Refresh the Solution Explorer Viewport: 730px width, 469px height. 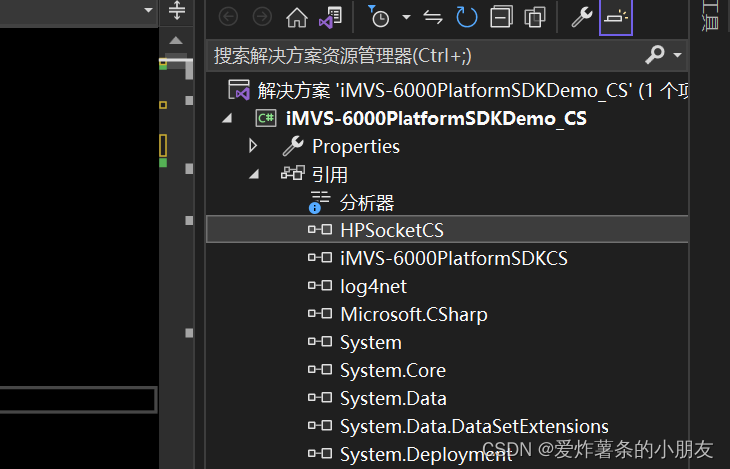point(467,17)
